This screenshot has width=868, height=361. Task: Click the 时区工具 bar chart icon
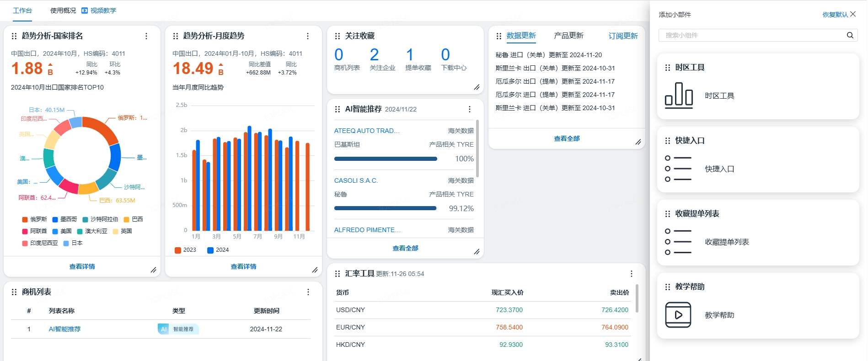pos(679,96)
